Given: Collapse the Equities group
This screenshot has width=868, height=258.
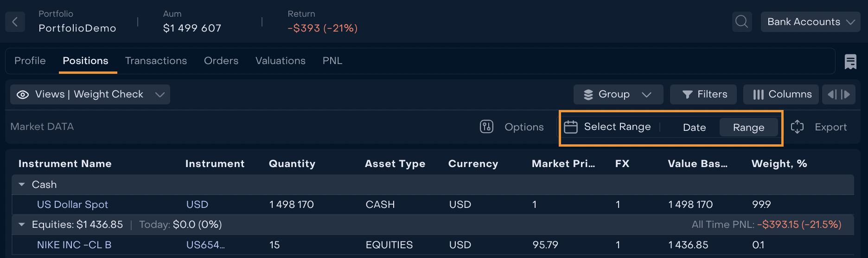Looking at the screenshot, I should (x=22, y=225).
